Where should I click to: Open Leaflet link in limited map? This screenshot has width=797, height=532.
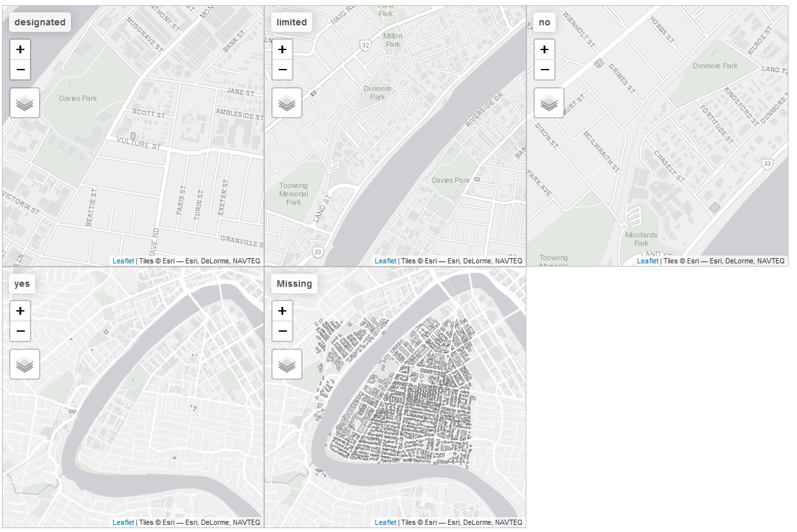pos(386,261)
